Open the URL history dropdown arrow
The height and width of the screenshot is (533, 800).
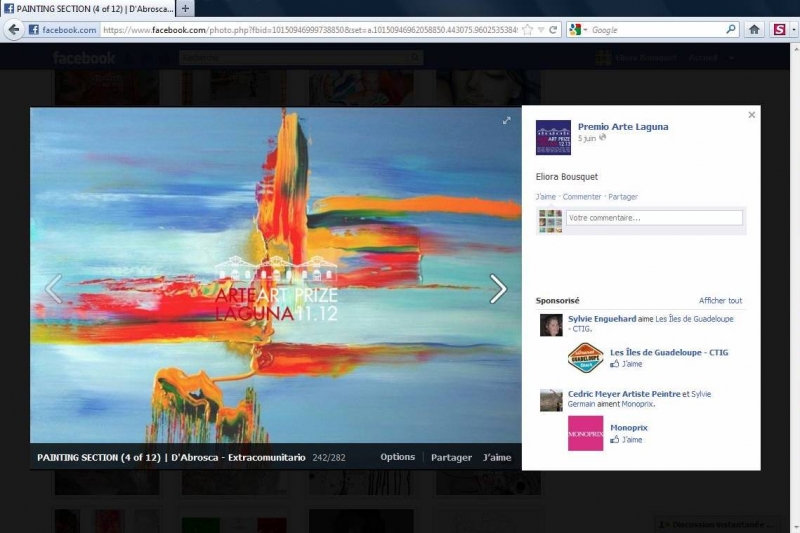540,30
